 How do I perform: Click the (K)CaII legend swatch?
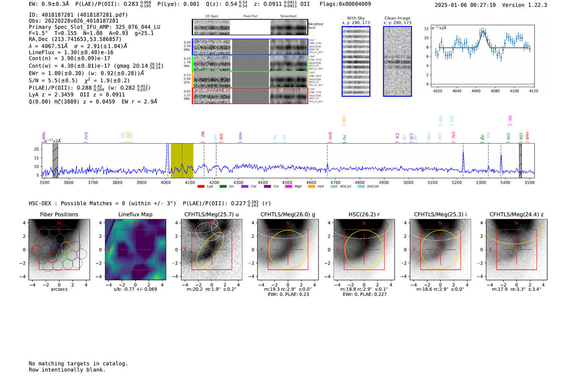pyautogui.click(x=334, y=186)
